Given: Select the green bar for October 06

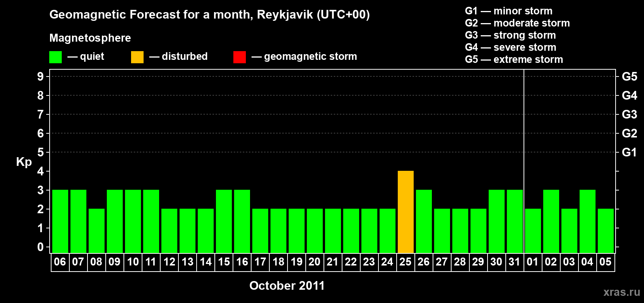Looking at the screenshot, I should tap(60, 221).
